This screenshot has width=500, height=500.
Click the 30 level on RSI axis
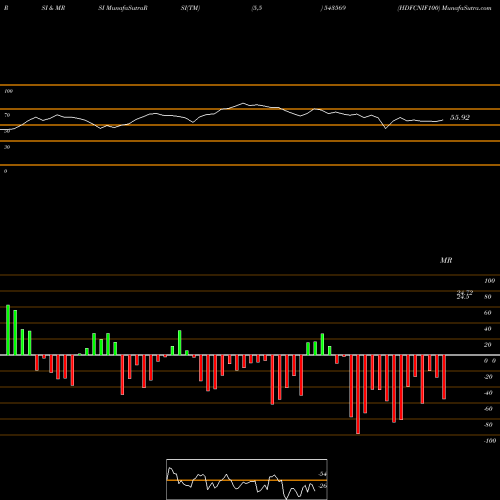(7, 147)
